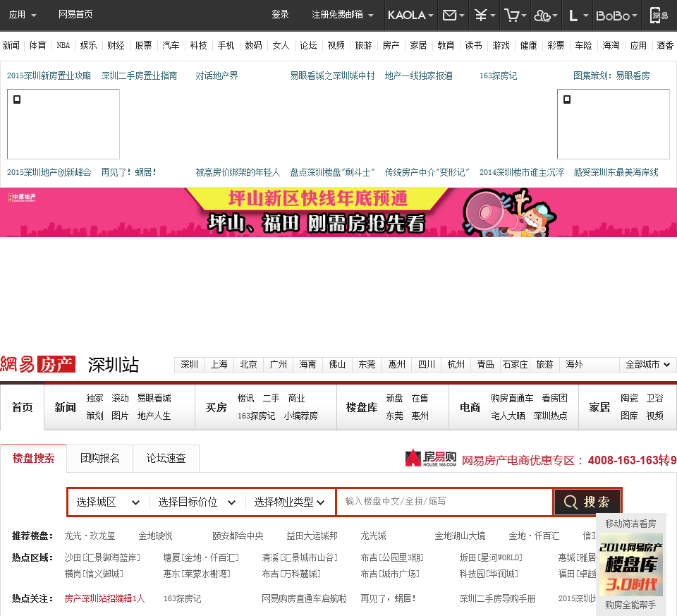Open the mail envelope icon in top bar
Viewport: 677px width, 616px height.
[x=449, y=15]
